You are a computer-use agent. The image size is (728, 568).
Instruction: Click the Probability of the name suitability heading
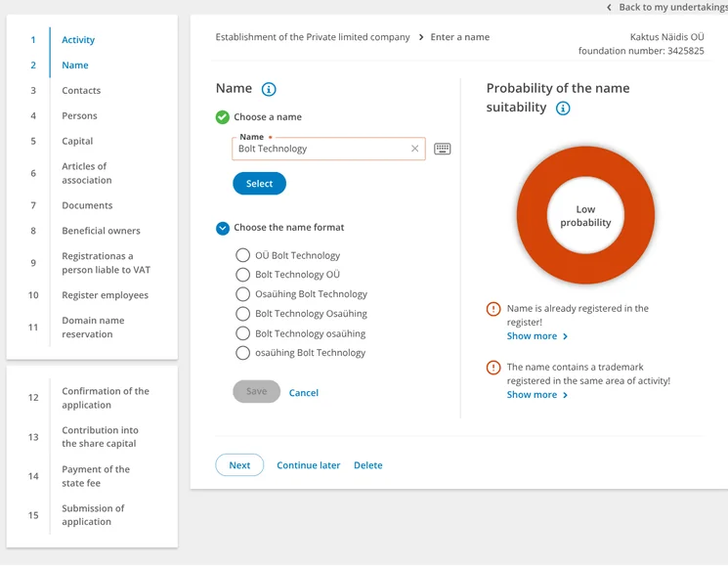tap(558, 98)
